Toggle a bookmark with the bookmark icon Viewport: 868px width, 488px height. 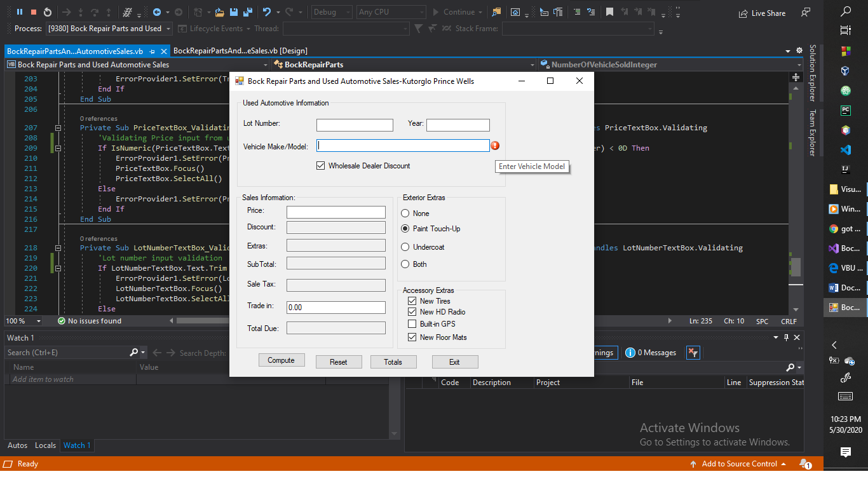coord(609,12)
